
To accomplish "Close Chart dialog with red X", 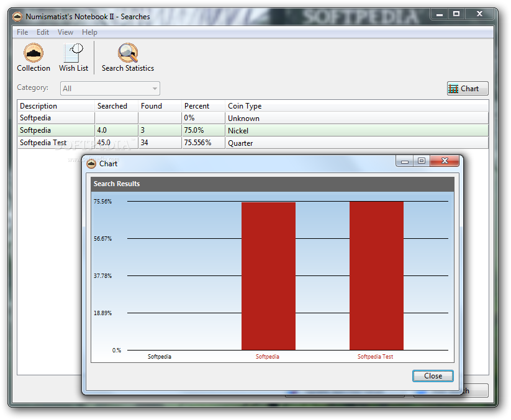I will point(445,161).
